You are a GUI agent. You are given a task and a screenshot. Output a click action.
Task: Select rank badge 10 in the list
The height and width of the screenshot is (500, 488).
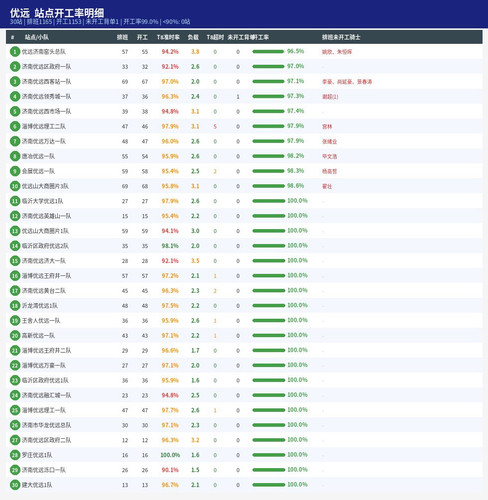(x=15, y=186)
